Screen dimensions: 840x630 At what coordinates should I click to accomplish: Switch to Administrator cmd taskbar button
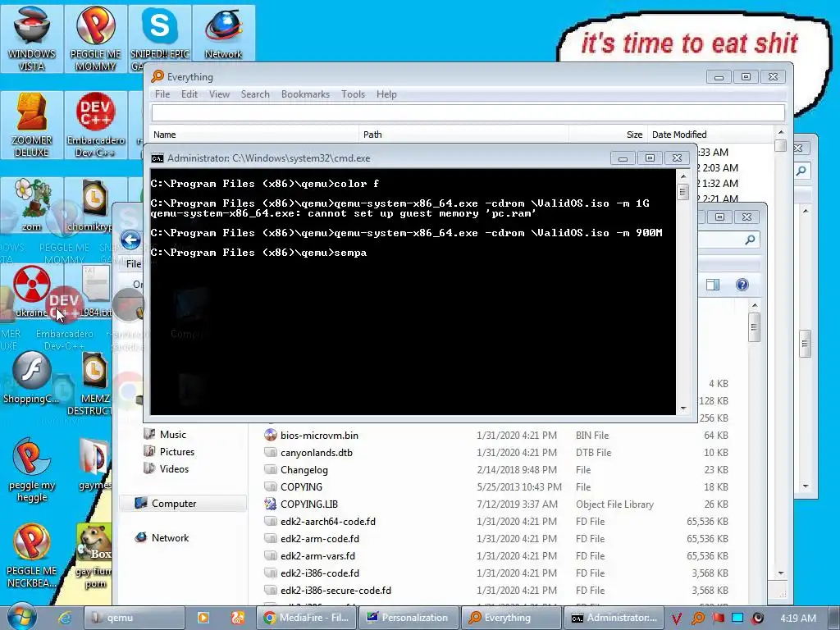pyautogui.click(x=614, y=618)
